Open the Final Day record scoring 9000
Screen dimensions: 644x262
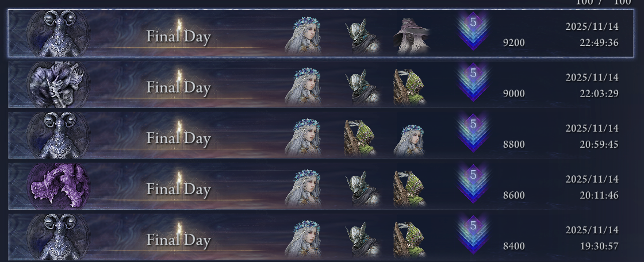click(321, 84)
